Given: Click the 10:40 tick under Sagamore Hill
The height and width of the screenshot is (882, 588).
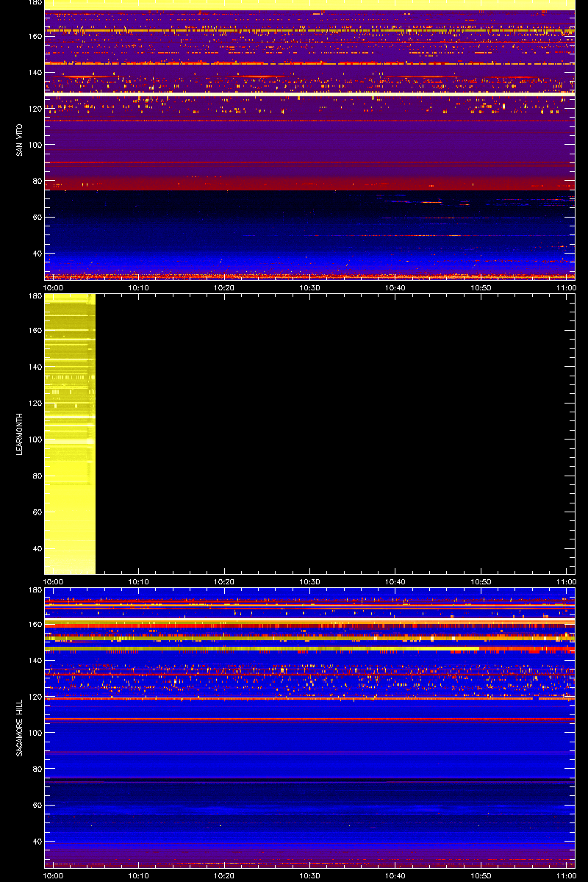Looking at the screenshot, I should (x=395, y=875).
